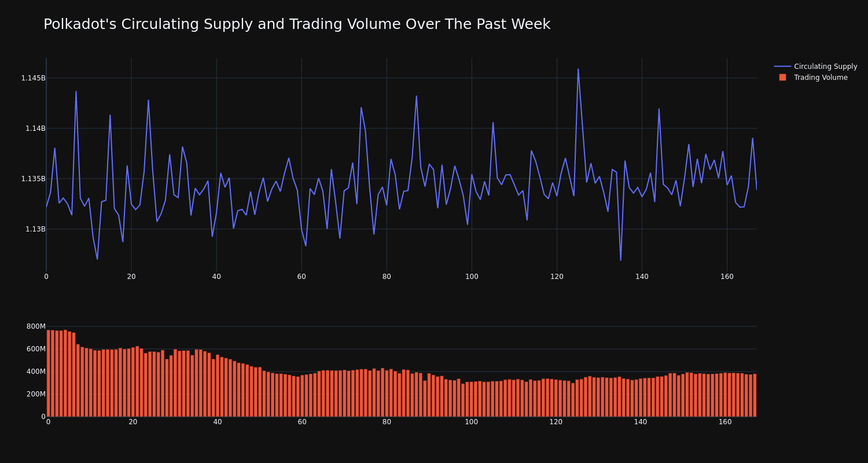Click the 600M volume axis label

tap(36, 349)
